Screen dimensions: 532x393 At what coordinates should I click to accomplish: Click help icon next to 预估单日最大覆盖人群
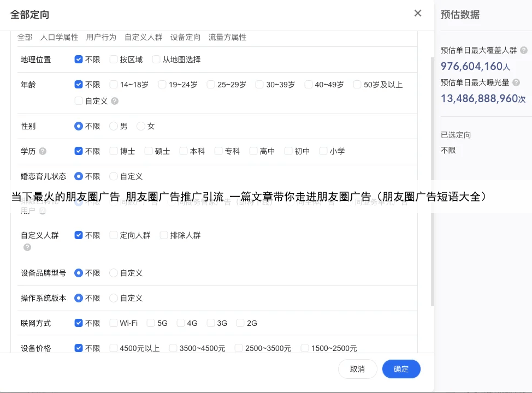click(524, 50)
